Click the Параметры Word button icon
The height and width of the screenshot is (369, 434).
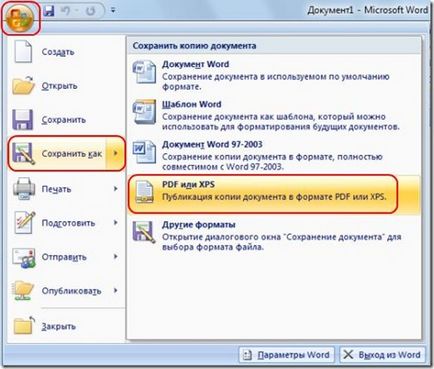247,355
